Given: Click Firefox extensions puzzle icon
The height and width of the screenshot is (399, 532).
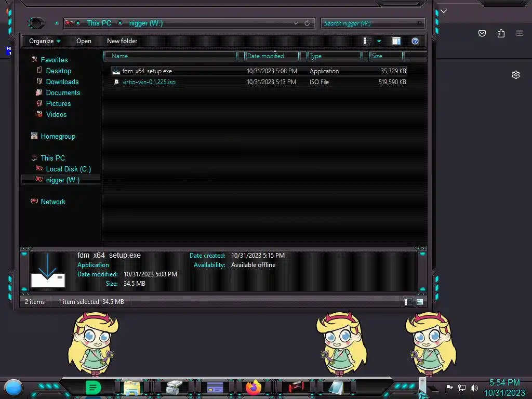Looking at the screenshot, I should pos(501,33).
